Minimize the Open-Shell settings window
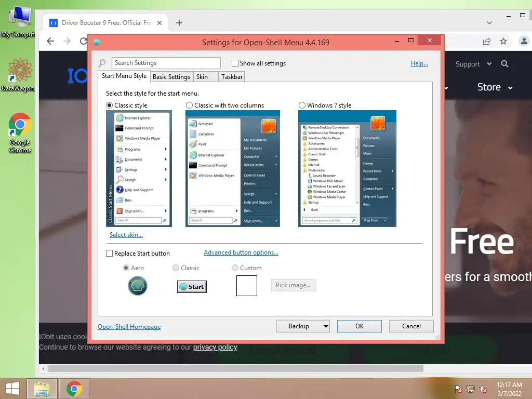 tap(396, 41)
